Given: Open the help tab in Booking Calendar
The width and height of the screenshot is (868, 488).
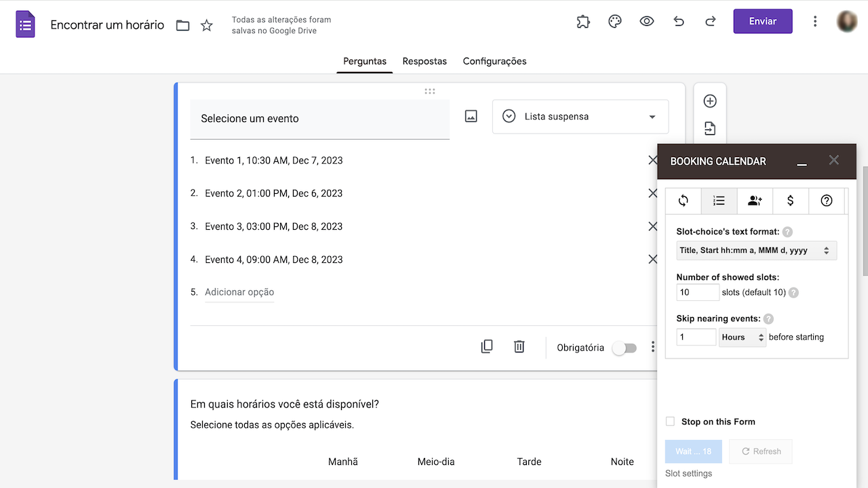Looking at the screenshot, I should click(827, 201).
